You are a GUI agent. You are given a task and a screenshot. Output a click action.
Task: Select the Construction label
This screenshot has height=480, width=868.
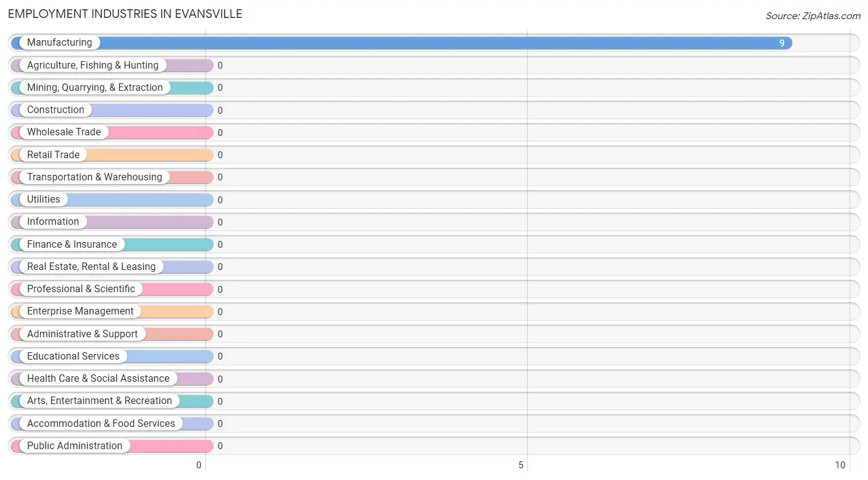pyautogui.click(x=56, y=110)
